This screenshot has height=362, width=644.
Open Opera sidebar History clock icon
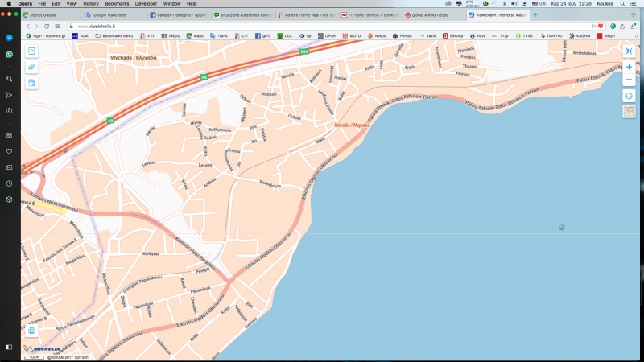pyautogui.click(x=9, y=183)
